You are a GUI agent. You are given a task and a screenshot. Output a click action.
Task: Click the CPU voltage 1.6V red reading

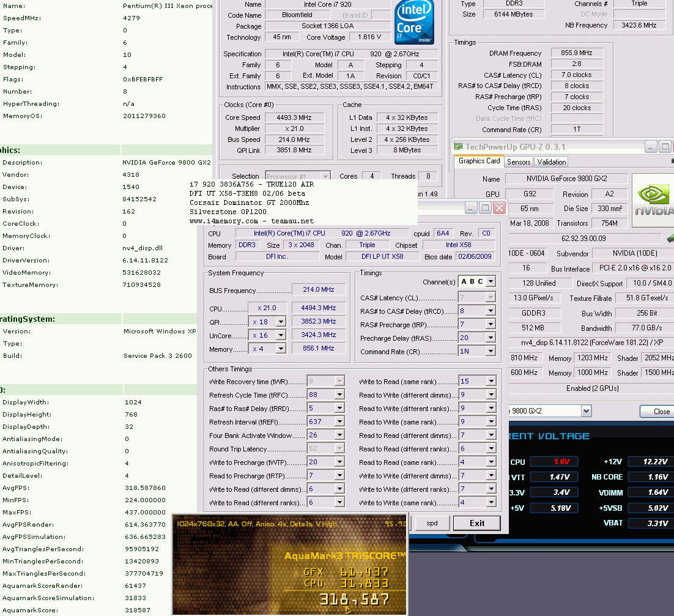click(554, 462)
